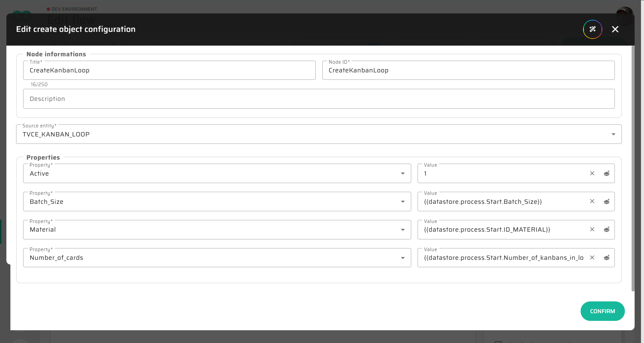Clear the Batch_Size value field
The image size is (644, 343).
[592, 202]
